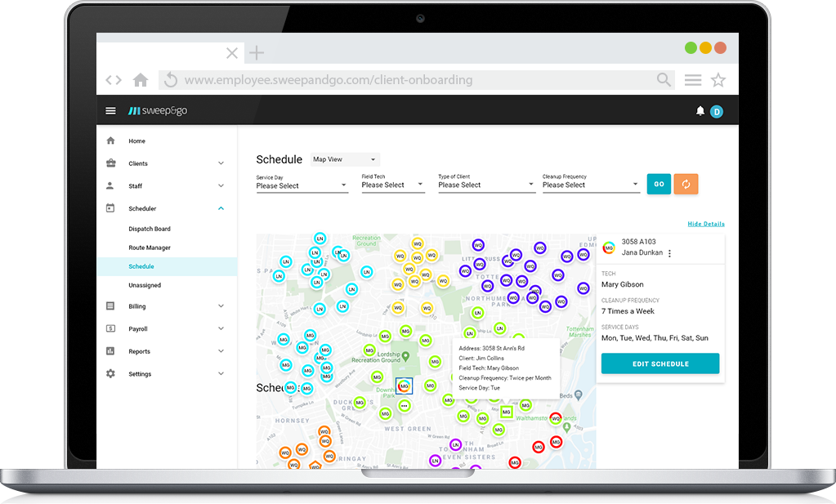Open the user avatar D profile

click(717, 111)
